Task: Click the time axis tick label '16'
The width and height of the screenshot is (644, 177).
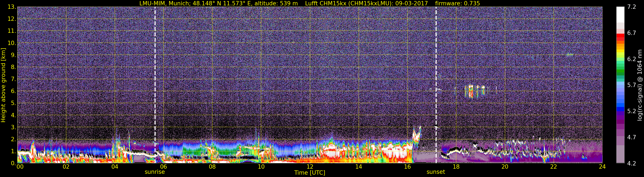Action: tap(407, 167)
